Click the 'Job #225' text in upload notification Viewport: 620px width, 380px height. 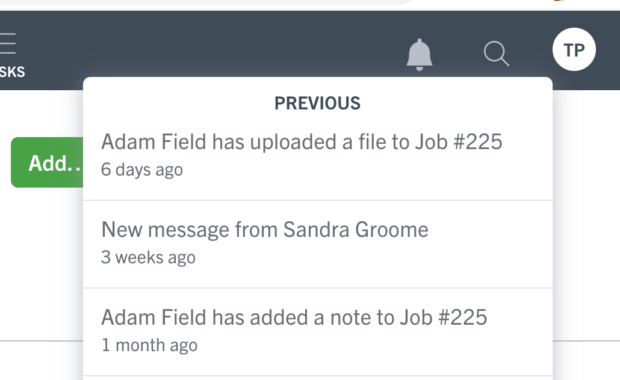point(459,142)
